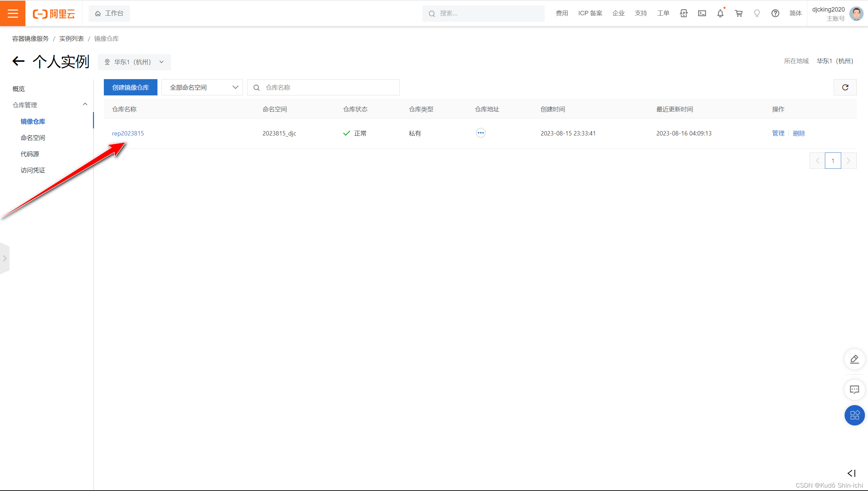The height and width of the screenshot is (491, 868).
Task: Open the 全部命名空间 namespace dropdown
Action: point(202,87)
